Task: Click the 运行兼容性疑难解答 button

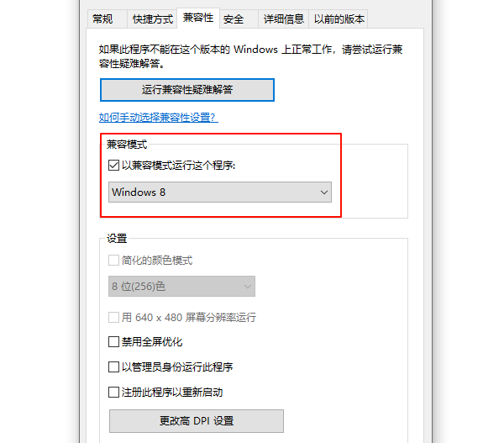Action: (x=187, y=89)
